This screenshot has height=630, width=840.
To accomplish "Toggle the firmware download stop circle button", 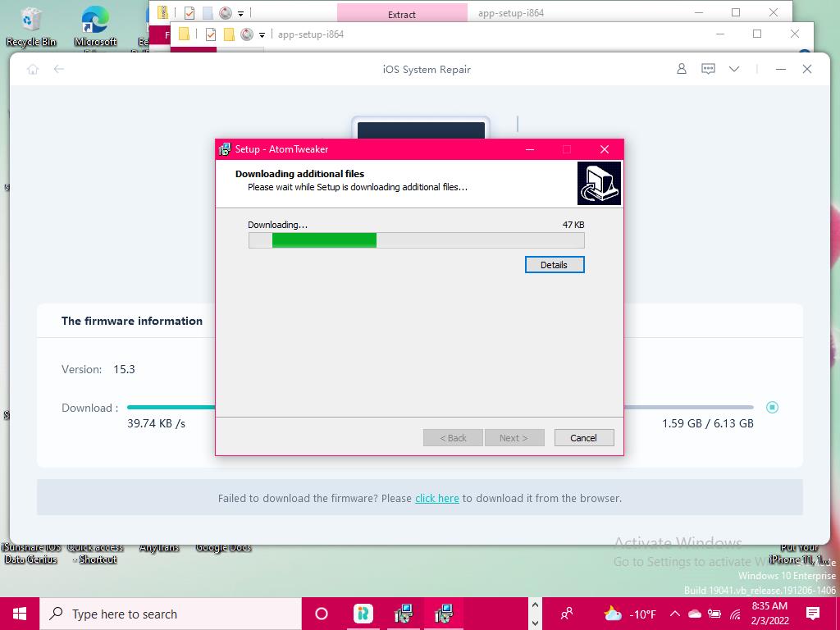I will coord(772,408).
